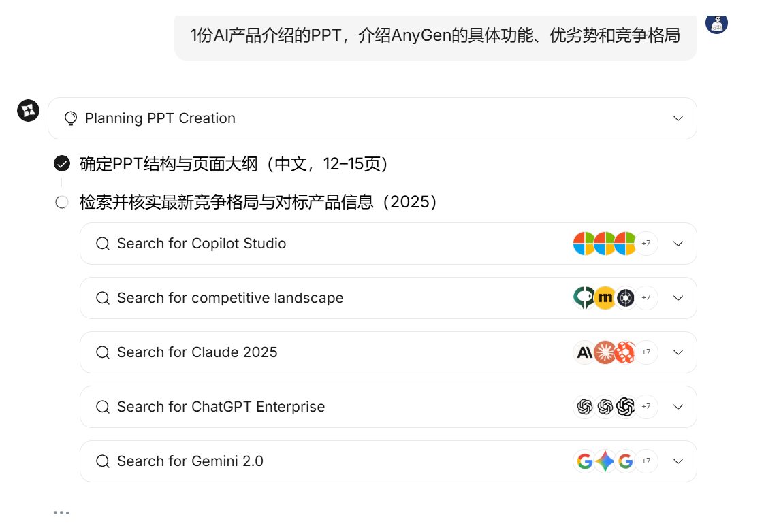This screenshot has width=764, height=532.
Task: Click the OpenAI favicon in ChatGPT Enterprise row
Action: [x=584, y=407]
